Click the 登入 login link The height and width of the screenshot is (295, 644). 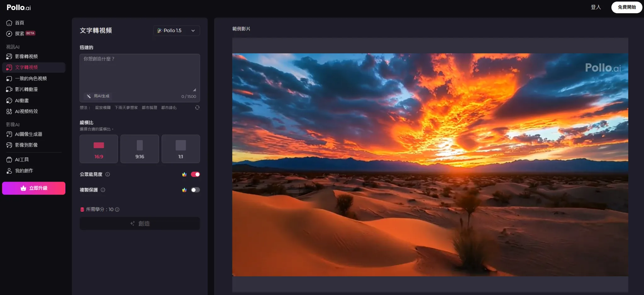pyautogui.click(x=596, y=7)
